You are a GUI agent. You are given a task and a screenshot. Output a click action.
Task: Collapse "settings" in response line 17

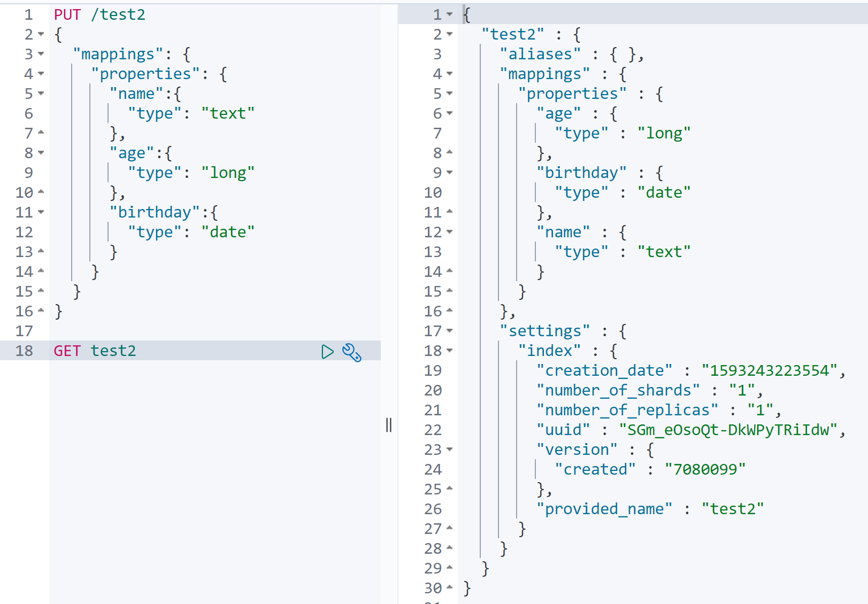coord(450,331)
